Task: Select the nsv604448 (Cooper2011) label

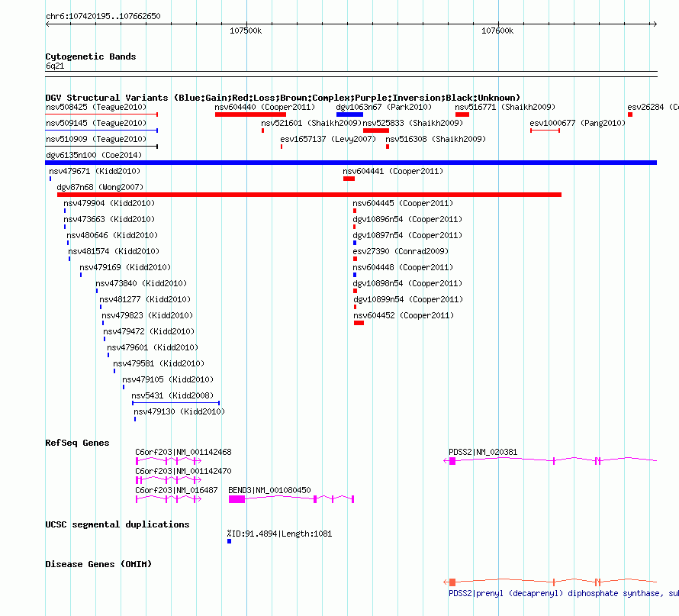Action: tap(403, 267)
